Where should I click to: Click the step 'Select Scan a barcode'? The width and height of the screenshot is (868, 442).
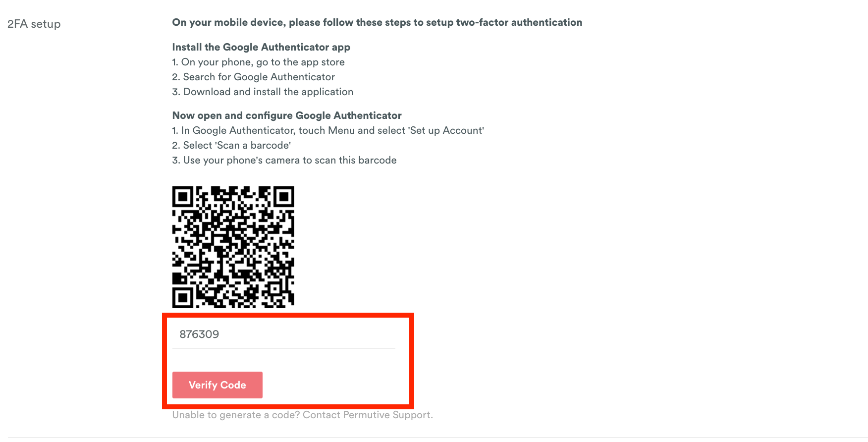coord(231,145)
